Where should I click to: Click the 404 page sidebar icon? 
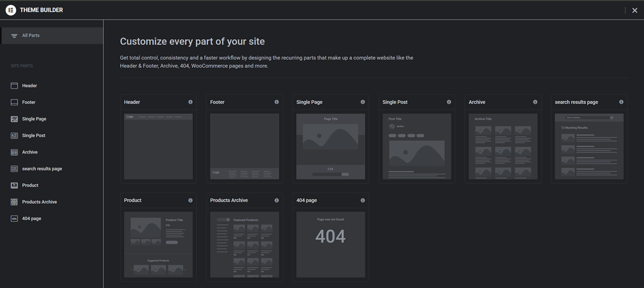pos(14,218)
